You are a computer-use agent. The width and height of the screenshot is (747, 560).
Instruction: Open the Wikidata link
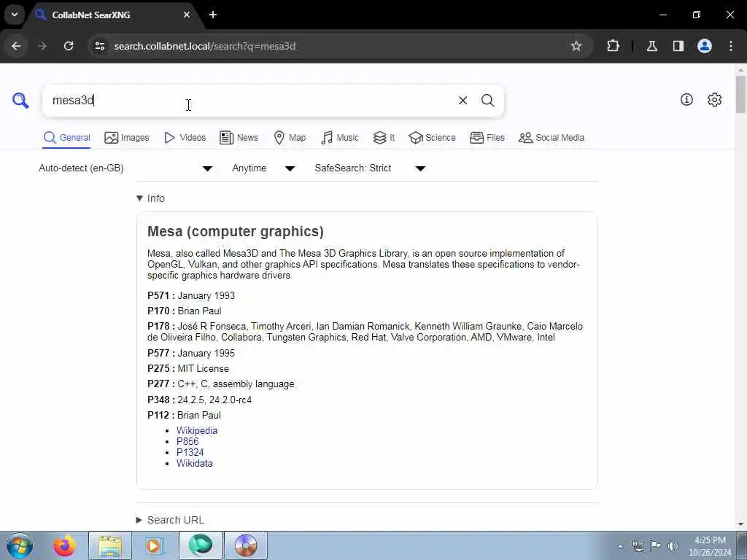[195, 463]
